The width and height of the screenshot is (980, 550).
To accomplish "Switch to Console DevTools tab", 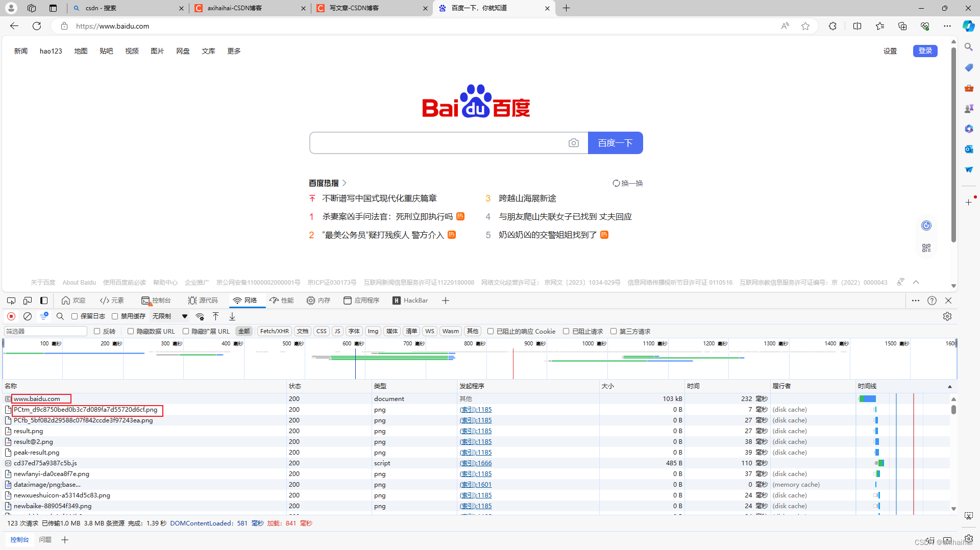I will click(x=156, y=301).
